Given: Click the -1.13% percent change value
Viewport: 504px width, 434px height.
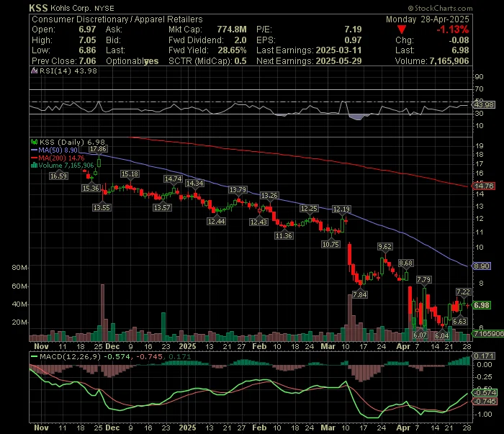Looking at the screenshot, I should [x=453, y=30].
